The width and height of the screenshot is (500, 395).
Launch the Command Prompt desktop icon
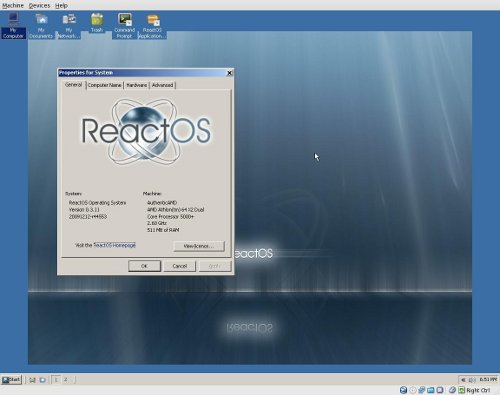click(x=125, y=26)
